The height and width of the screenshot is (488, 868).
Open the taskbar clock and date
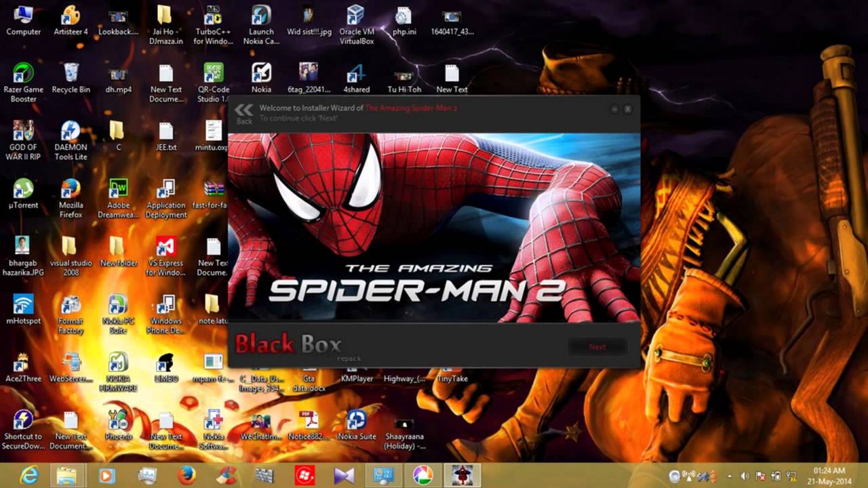tap(829, 476)
